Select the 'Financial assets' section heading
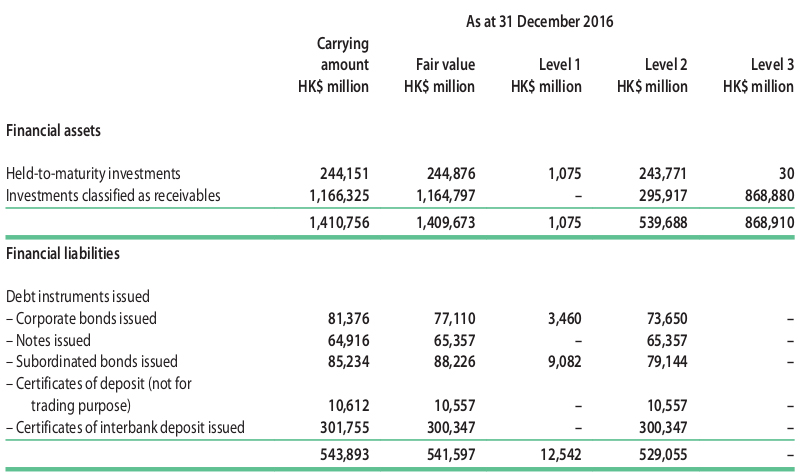The width and height of the screenshot is (800, 474). 54,131
